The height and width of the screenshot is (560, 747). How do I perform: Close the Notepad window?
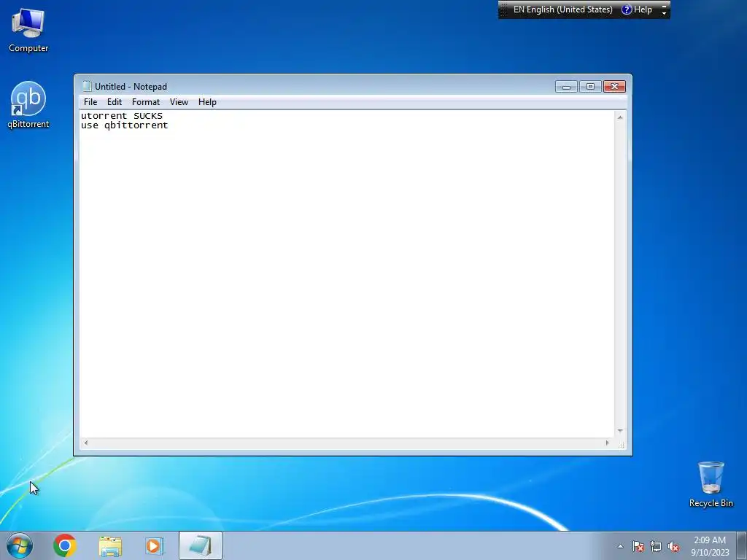[614, 86]
